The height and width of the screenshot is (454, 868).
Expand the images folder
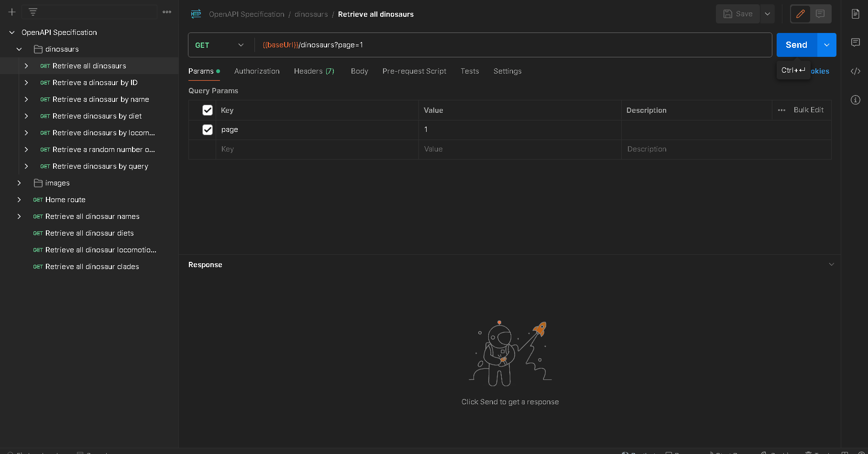point(19,183)
